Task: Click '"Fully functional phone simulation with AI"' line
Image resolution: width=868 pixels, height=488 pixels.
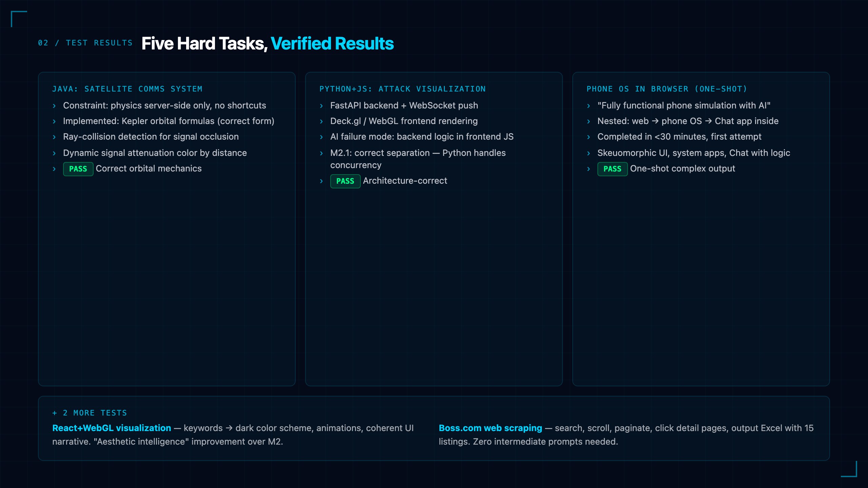Action: [x=684, y=105]
